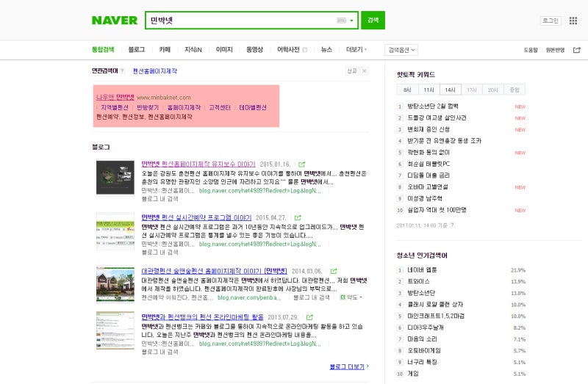Click the help icon beside 14:00 기준
The height and width of the screenshot is (384, 588).
tap(452, 225)
